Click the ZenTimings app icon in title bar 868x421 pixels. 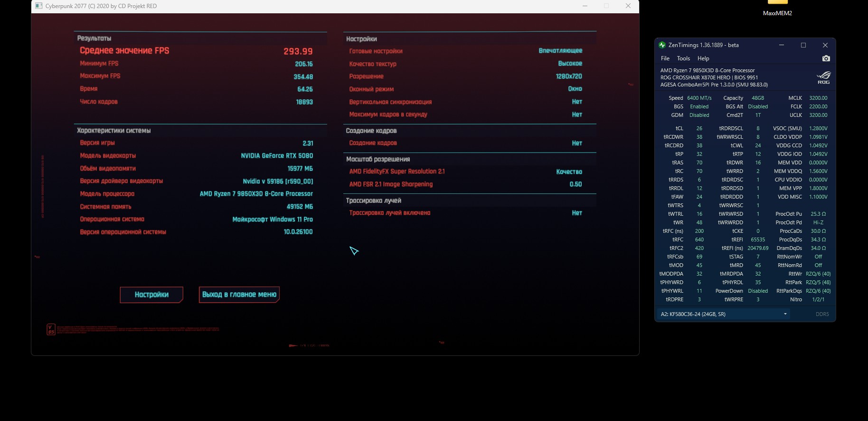point(662,45)
